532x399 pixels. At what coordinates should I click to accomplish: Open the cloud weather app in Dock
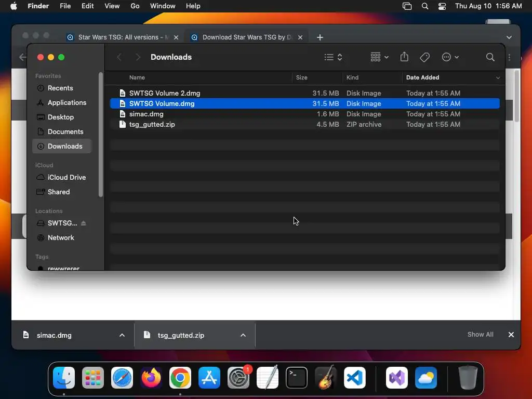coord(426,377)
